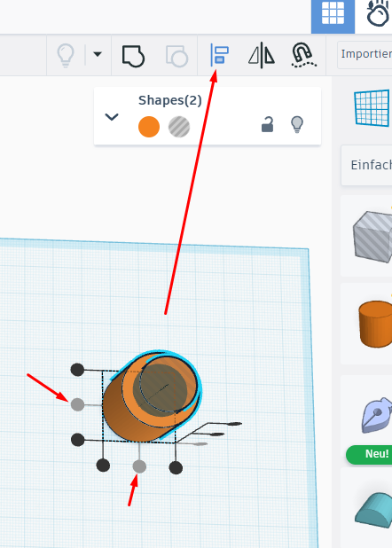Viewport: 392px width, 548px height.
Task: Click the Importieren button
Action: click(365, 54)
